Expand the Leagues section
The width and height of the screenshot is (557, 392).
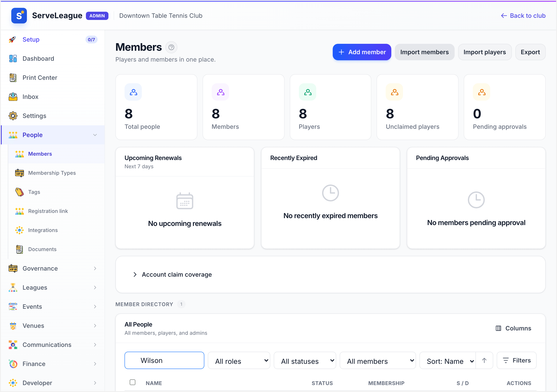53,288
